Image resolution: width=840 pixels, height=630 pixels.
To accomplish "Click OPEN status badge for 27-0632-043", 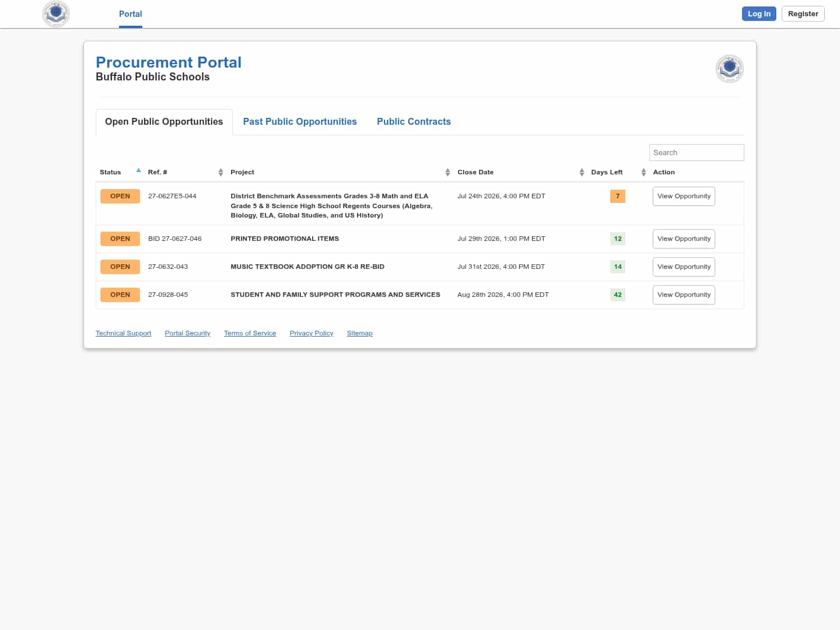I will [120, 267].
